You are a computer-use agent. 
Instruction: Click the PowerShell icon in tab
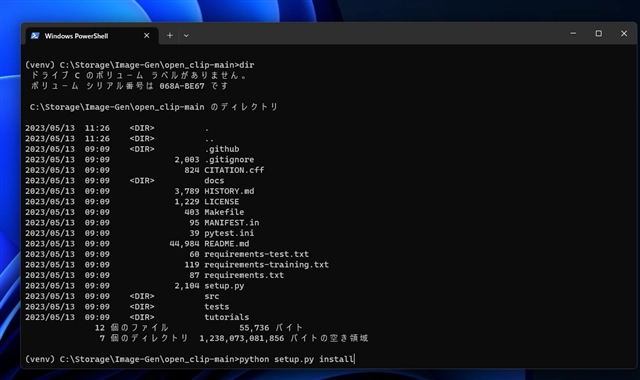click(x=35, y=36)
